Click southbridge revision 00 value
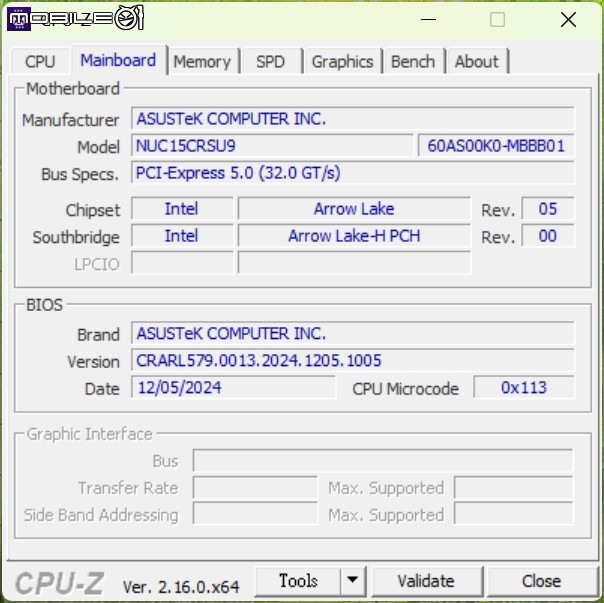Screen dimensions: 604x603 [x=548, y=236]
